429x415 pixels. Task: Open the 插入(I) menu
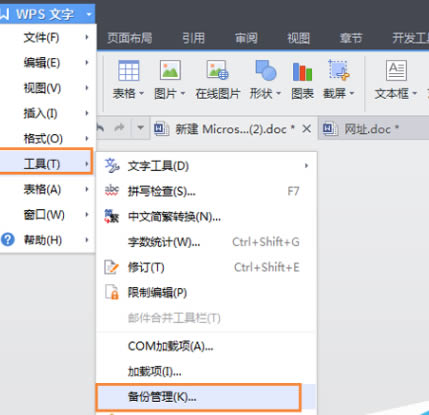point(48,113)
